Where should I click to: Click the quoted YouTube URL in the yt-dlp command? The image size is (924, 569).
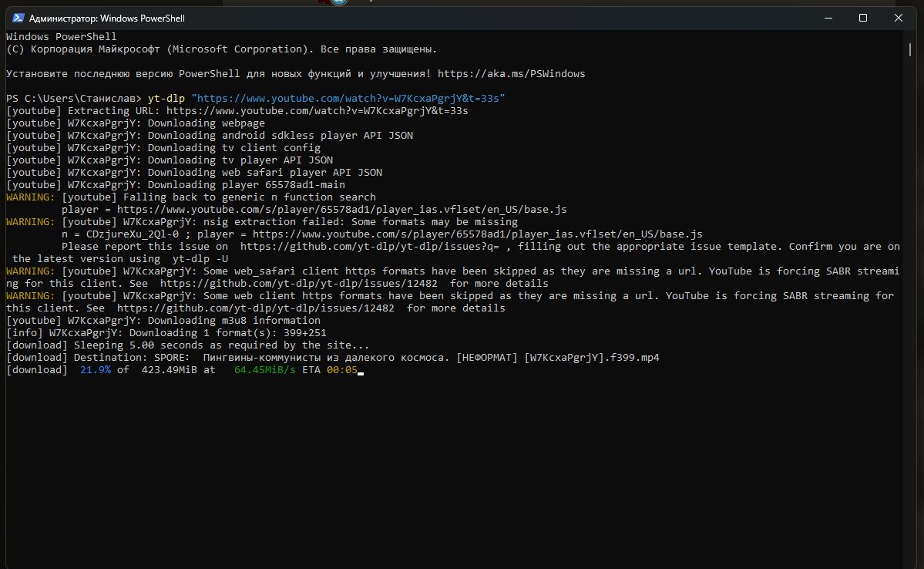348,99
